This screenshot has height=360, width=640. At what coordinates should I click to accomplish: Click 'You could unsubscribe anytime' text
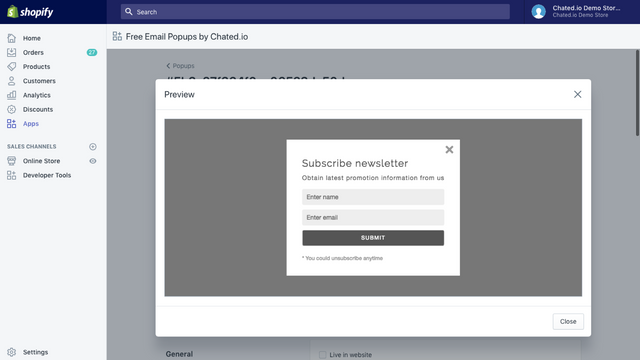tap(342, 258)
